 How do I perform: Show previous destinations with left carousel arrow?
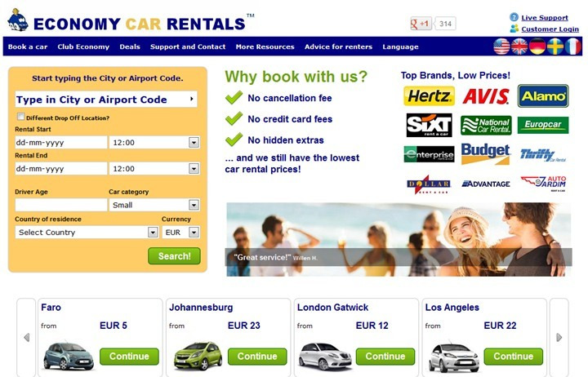tap(26, 337)
